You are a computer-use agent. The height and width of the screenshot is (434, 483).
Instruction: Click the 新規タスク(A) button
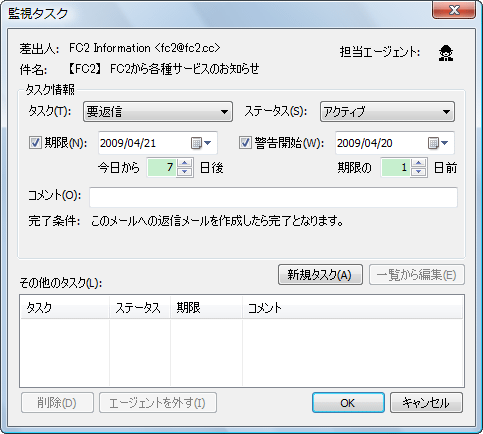[x=320, y=275]
